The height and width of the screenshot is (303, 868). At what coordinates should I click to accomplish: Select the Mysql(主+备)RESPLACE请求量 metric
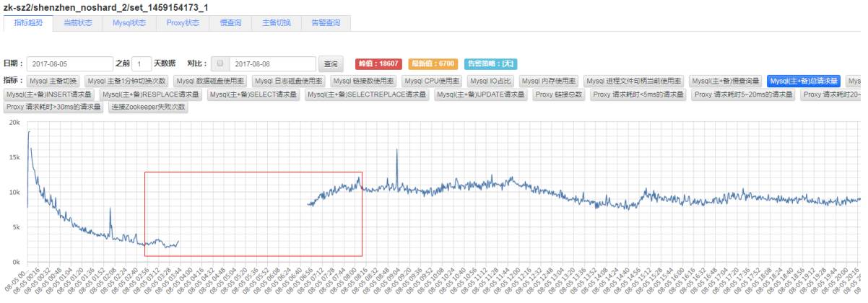point(152,95)
